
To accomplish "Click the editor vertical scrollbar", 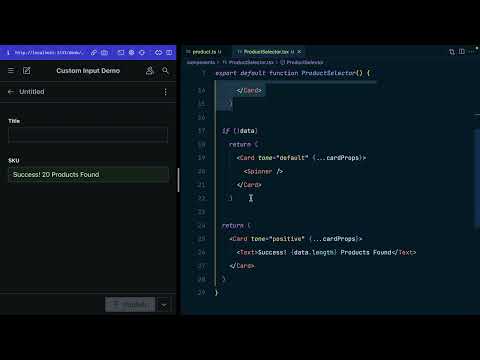I will click(x=477, y=178).
